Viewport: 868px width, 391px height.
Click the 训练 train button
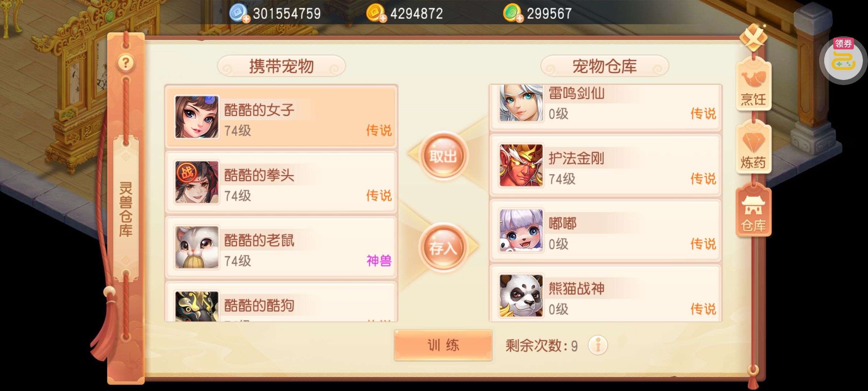pyautogui.click(x=443, y=345)
